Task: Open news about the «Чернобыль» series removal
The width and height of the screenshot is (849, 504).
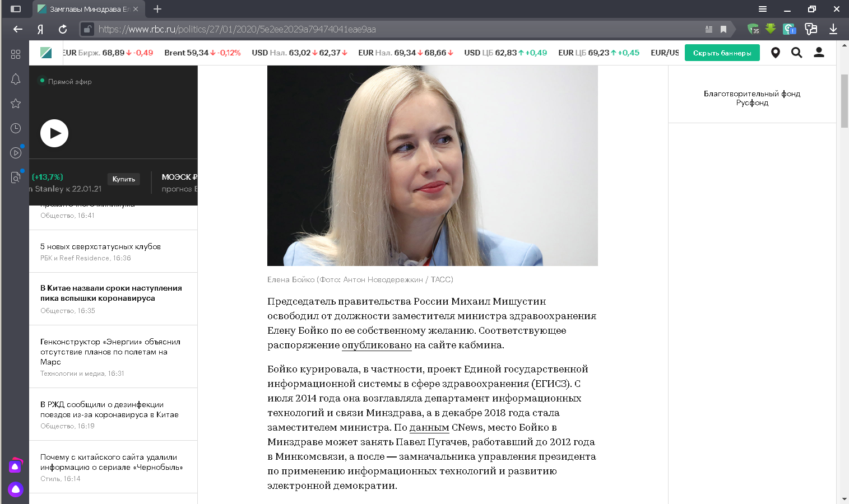Action: (x=112, y=462)
